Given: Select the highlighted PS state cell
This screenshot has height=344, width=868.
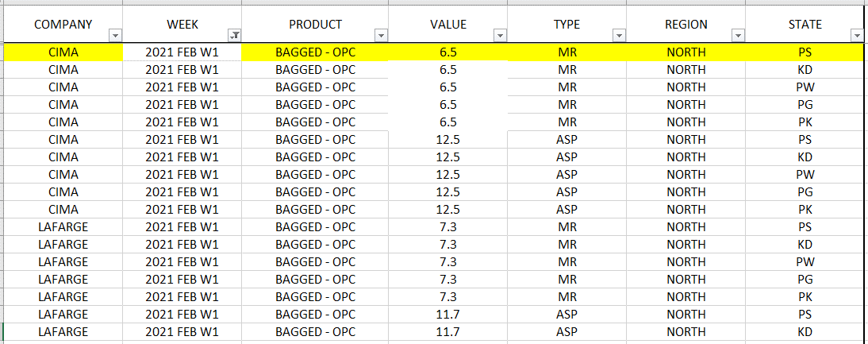Looking at the screenshot, I should 805,52.
